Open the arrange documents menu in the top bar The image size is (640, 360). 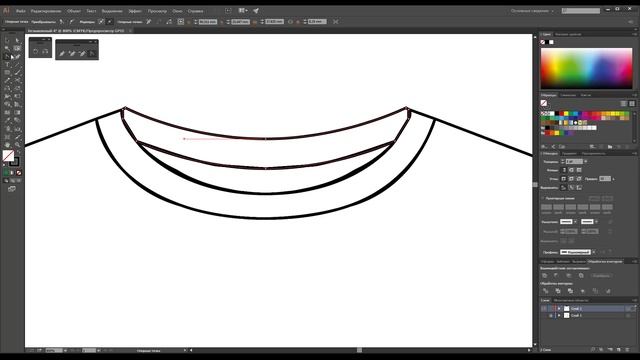click(x=243, y=11)
